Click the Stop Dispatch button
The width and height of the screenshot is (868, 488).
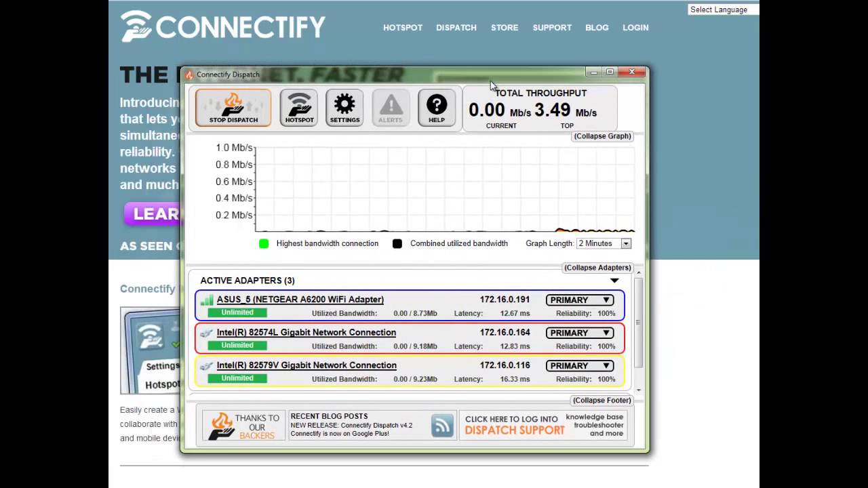(x=233, y=108)
